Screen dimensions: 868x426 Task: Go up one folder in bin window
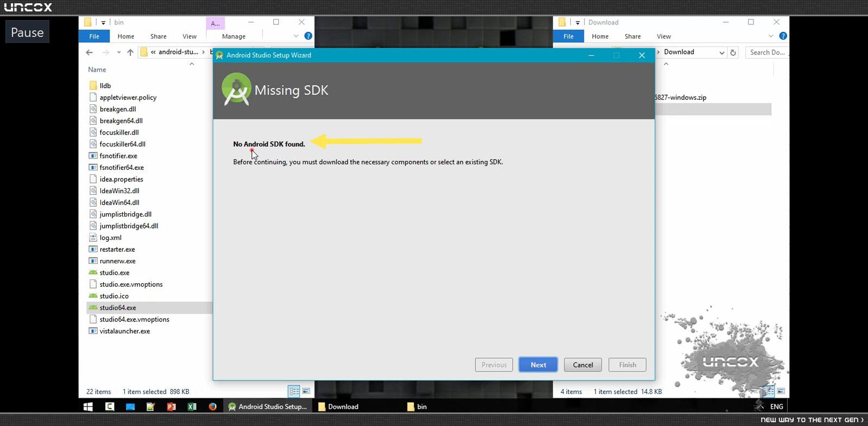coord(130,52)
